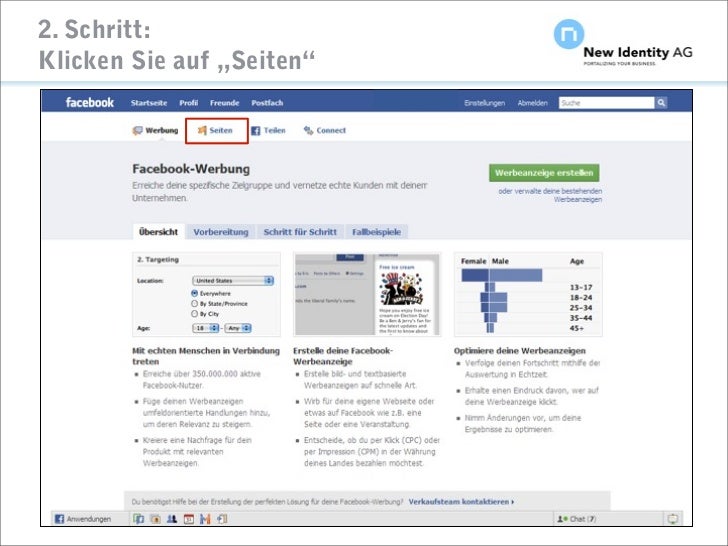Open the Postfach menu item
This screenshot has height=546, width=728.
coord(267,103)
